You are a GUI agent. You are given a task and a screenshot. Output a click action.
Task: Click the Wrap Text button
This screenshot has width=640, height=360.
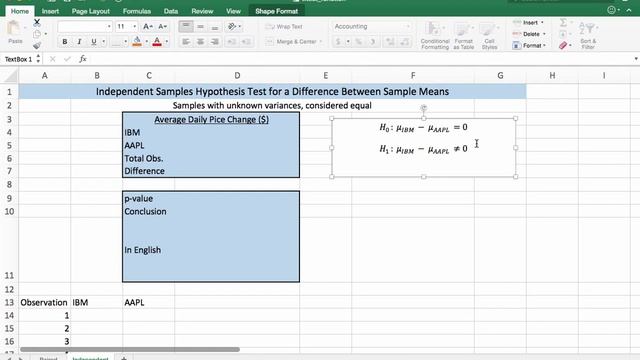click(x=284, y=27)
